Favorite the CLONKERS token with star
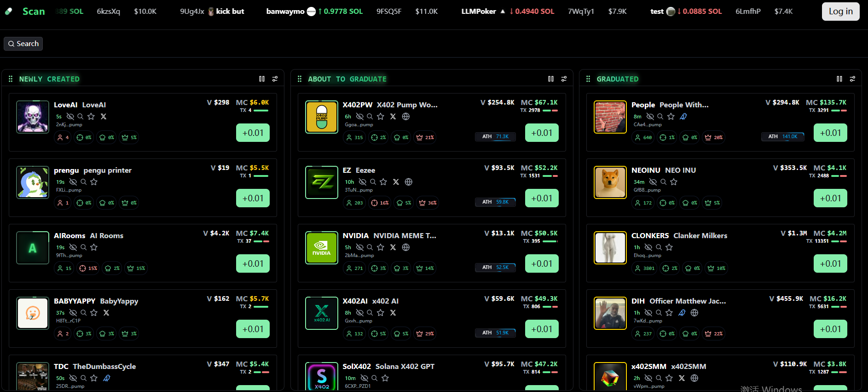868x392 pixels. click(x=669, y=247)
